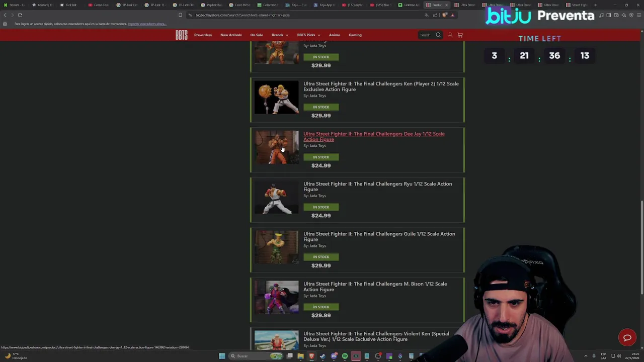Open the shopping cart icon
Viewport: 644px width, 362px height.
[460, 35]
